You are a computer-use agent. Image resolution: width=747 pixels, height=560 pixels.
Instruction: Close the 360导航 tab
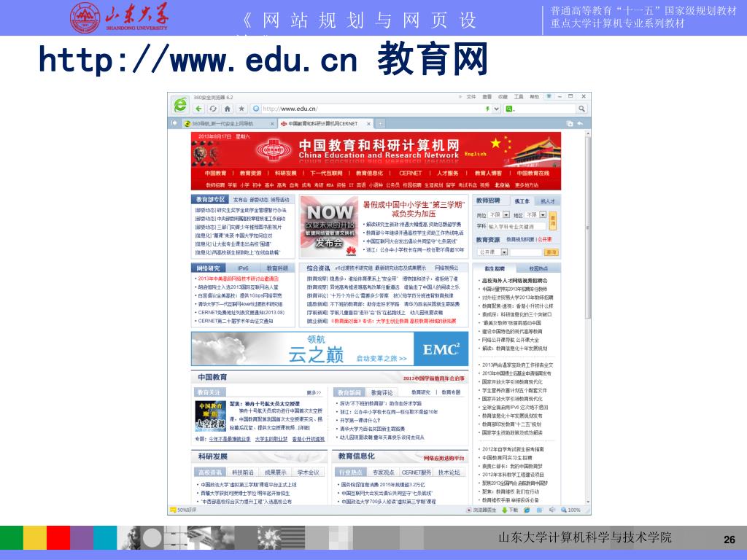tap(273, 124)
